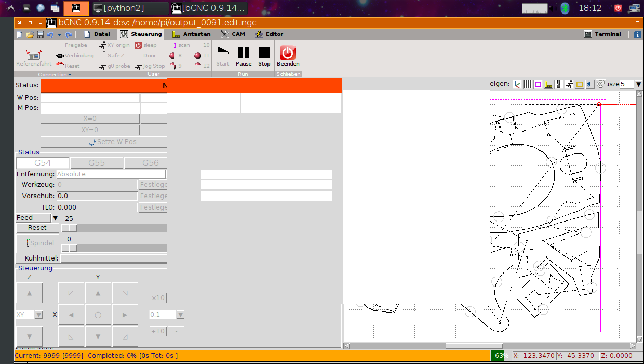Click user button 10
Viewport: 644px width, 364px height.
click(x=202, y=45)
